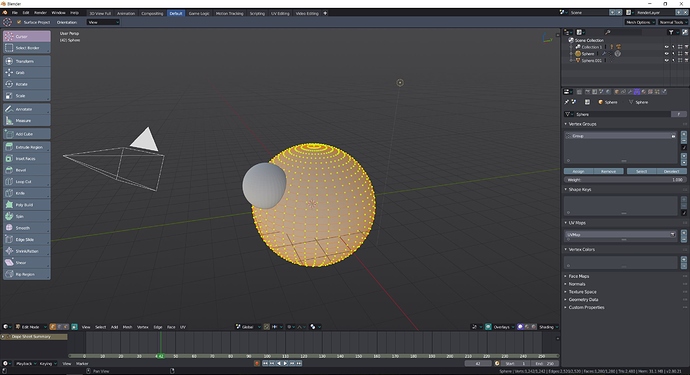Click the outliner search field
This screenshot has width=690, height=375.
pos(623,32)
